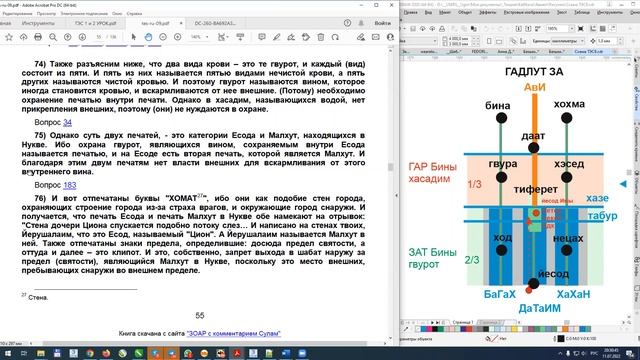Click the bookmark star icon in Acrobat toolbar
Viewport: 640px width, 360px height.
click(9, 37)
